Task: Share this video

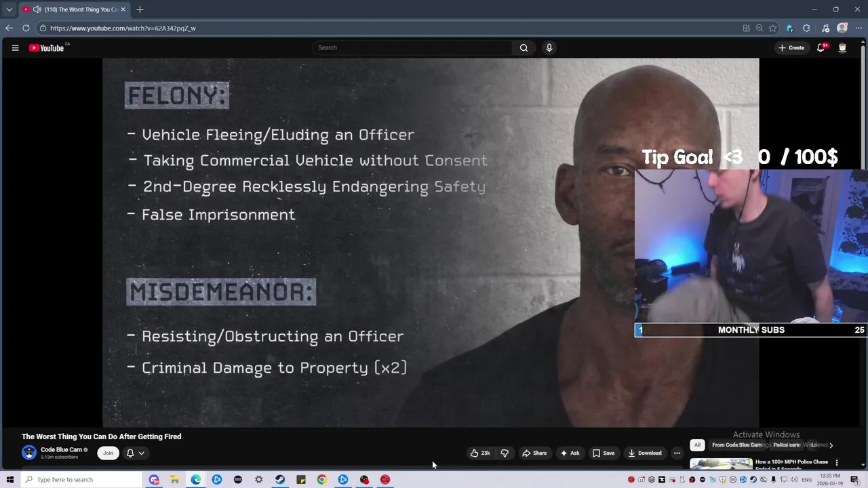Action: (534, 453)
